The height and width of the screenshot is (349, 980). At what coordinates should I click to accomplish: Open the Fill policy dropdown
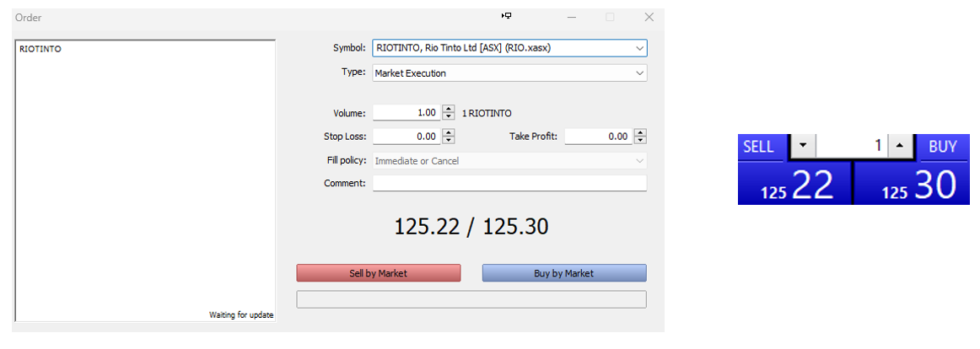tap(509, 161)
